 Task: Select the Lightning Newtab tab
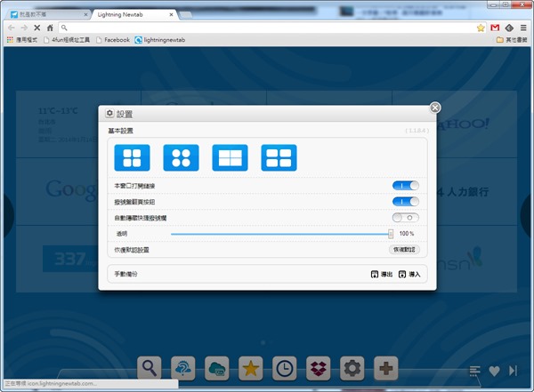pyautogui.click(x=134, y=14)
